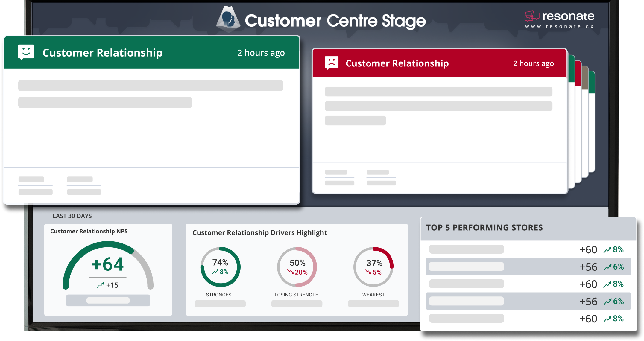Click the Customer Centre Stage mask logo
This screenshot has width=644, height=341.
tap(228, 19)
